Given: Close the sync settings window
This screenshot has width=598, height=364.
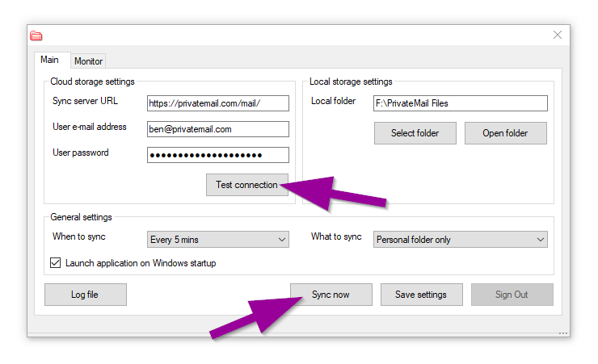Looking at the screenshot, I should tap(557, 35).
